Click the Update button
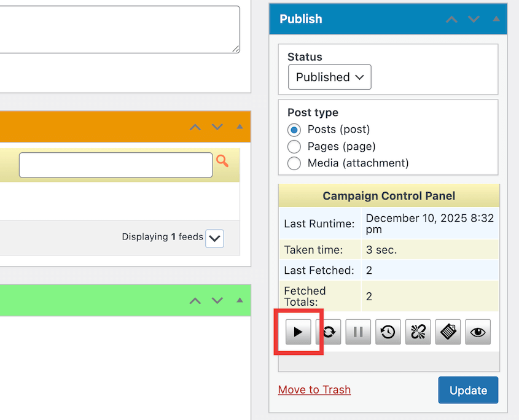Image resolution: width=519 pixels, height=420 pixels. pos(468,390)
